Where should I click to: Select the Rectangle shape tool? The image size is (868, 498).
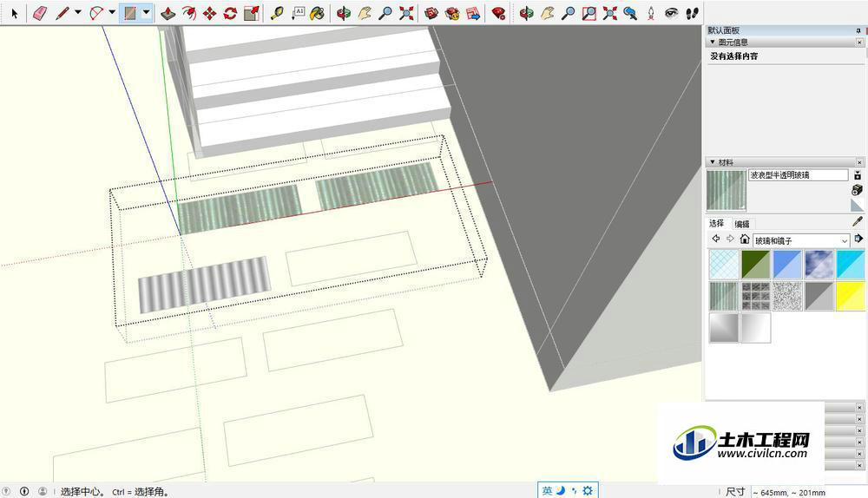click(x=130, y=13)
